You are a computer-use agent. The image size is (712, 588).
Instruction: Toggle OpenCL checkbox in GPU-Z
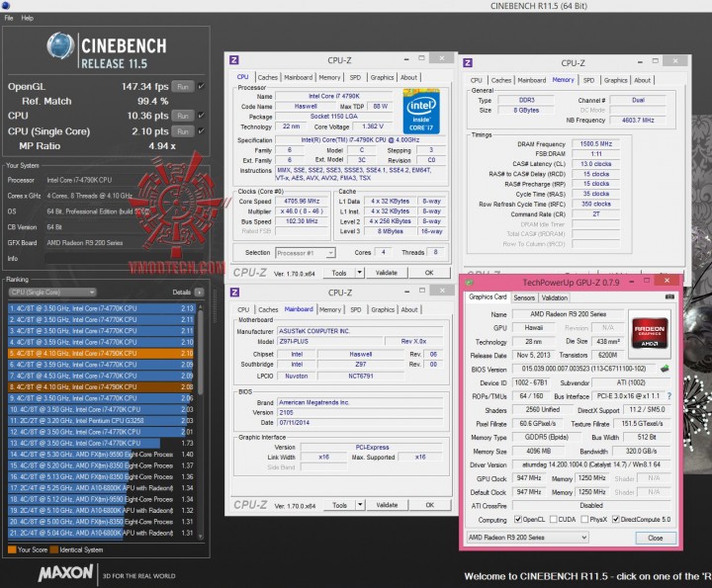coord(517,520)
